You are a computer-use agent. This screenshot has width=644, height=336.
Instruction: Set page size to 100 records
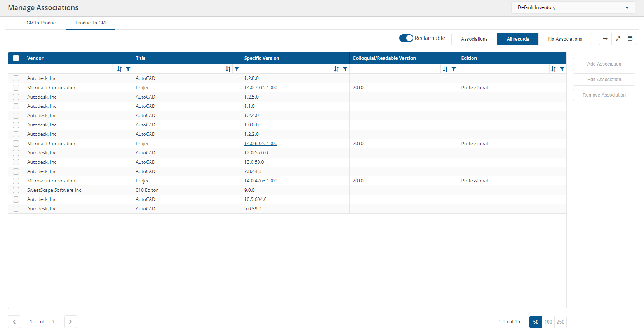click(x=548, y=322)
